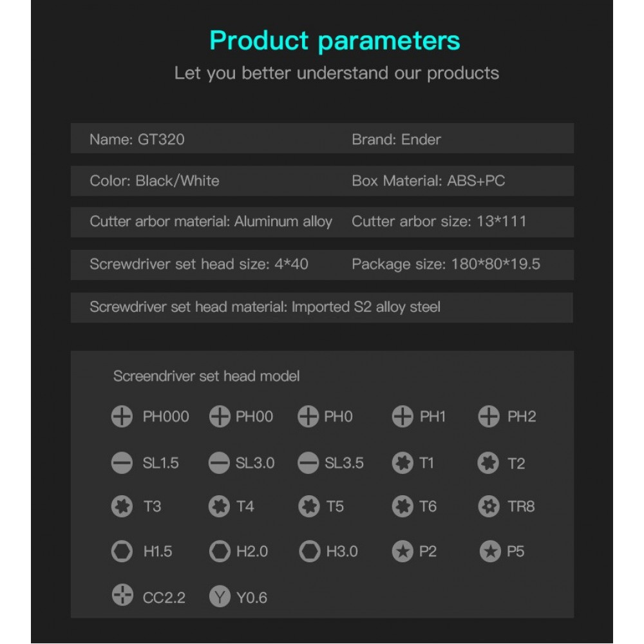Select the P5 pentalobe icon
Screen dimensions: 644x644
coord(490,551)
